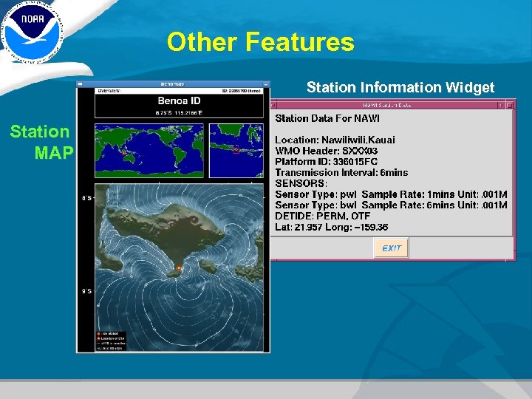Click the 'Sensor Type: bwl' row
Viewport: 532px width, 399px height.
[391, 205]
